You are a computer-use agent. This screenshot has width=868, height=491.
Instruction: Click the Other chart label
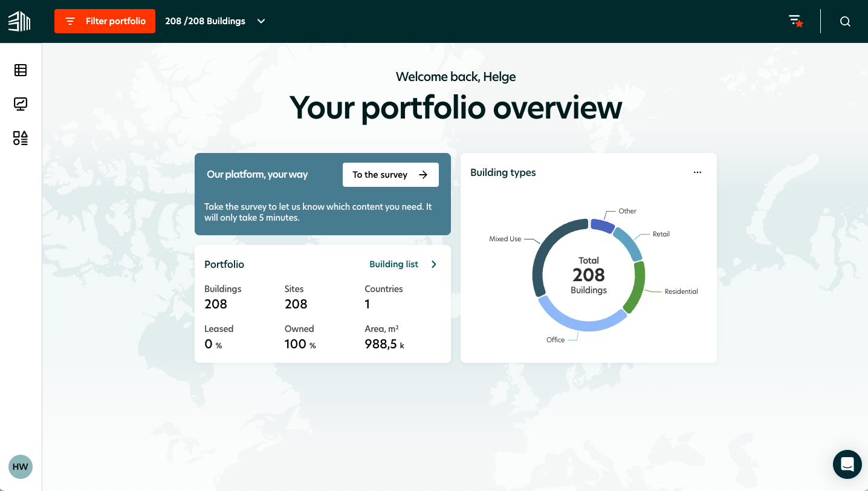(x=627, y=211)
